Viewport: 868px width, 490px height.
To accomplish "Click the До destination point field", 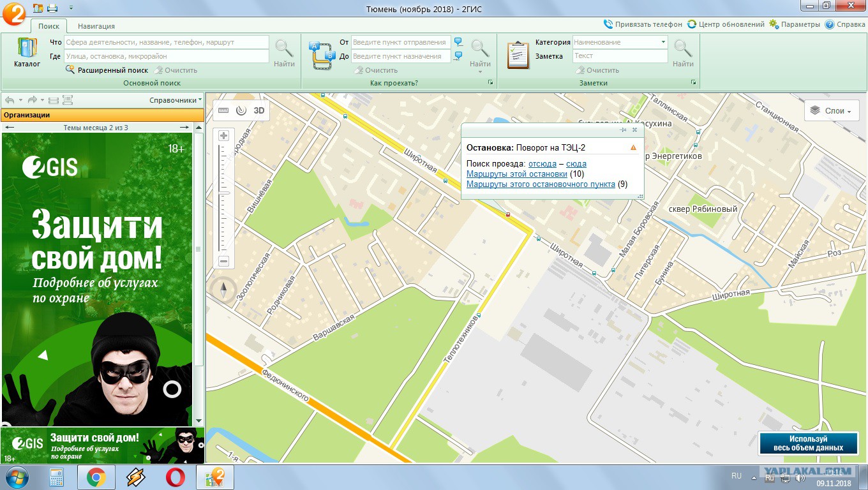I will pyautogui.click(x=400, y=56).
